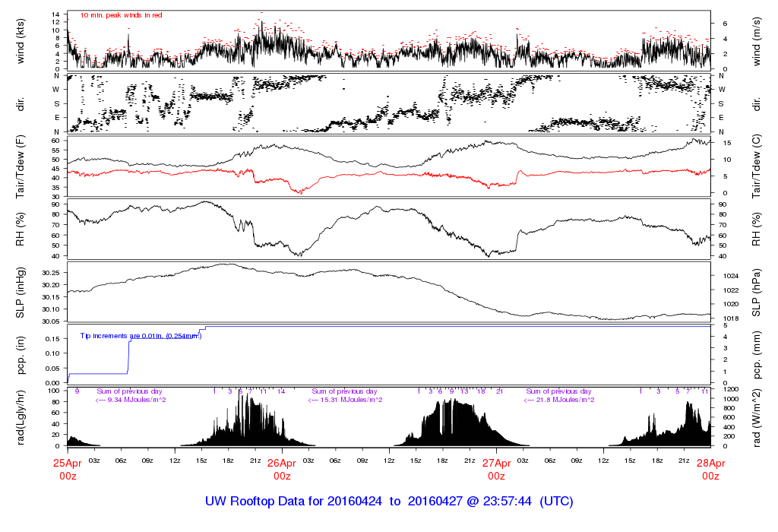Image resolution: width=778 pixels, height=532 pixels.
Task: Click the 'wind (kts)' axis label on the left
Action: (21, 41)
